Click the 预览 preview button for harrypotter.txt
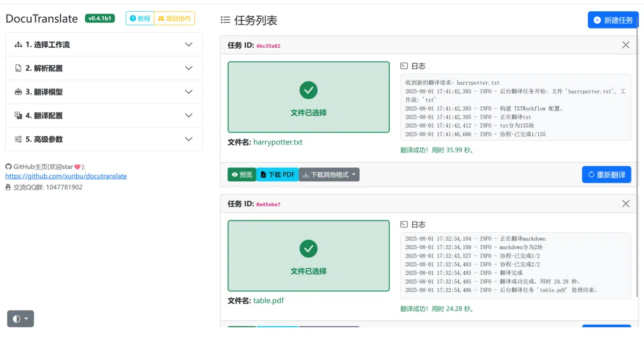This screenshot has width=644, height=338. click(x=242, y=174)
